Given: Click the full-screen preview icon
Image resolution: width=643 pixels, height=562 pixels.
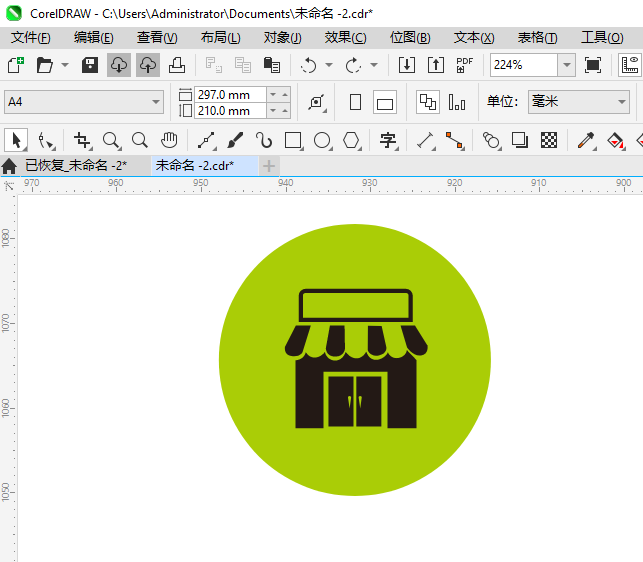Looking at the screenshot, I should coord(593,65).
